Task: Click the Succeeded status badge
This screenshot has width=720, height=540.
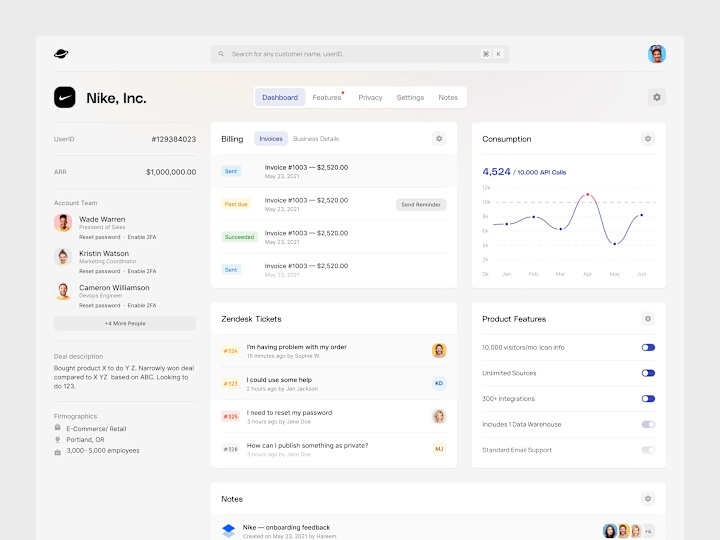Action: click(239, 237)
